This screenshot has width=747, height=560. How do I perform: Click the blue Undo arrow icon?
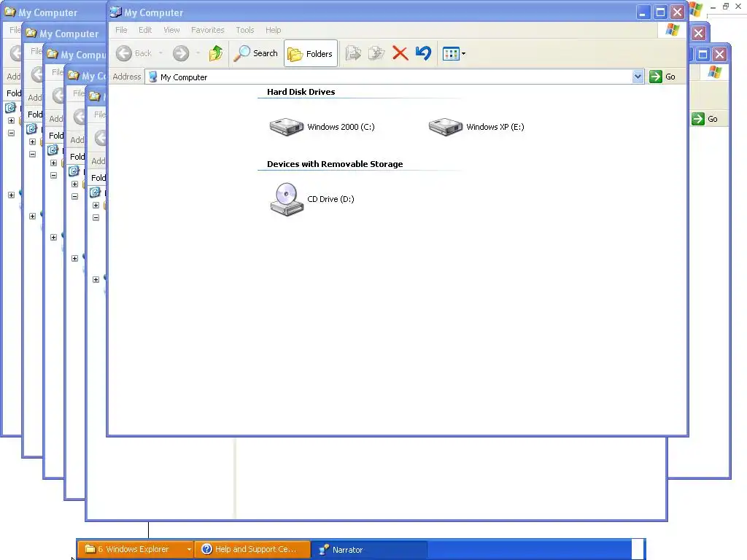424,52
